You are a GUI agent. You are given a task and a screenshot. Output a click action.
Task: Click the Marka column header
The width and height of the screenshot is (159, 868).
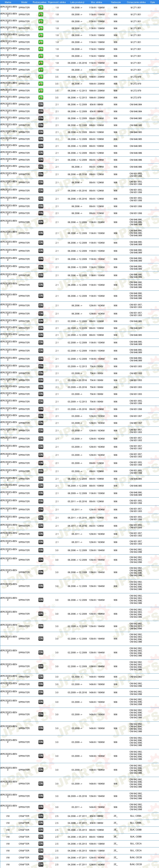[8, 2]
